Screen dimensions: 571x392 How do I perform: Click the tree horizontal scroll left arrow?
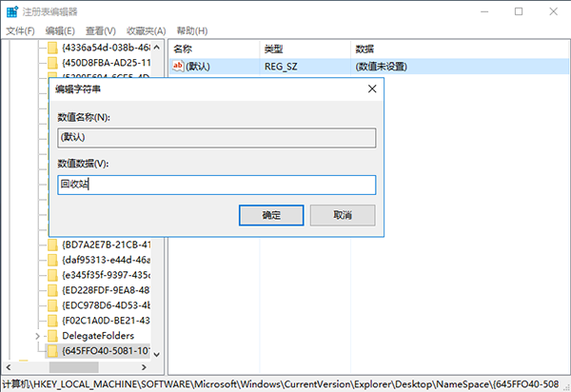point(9,367)
